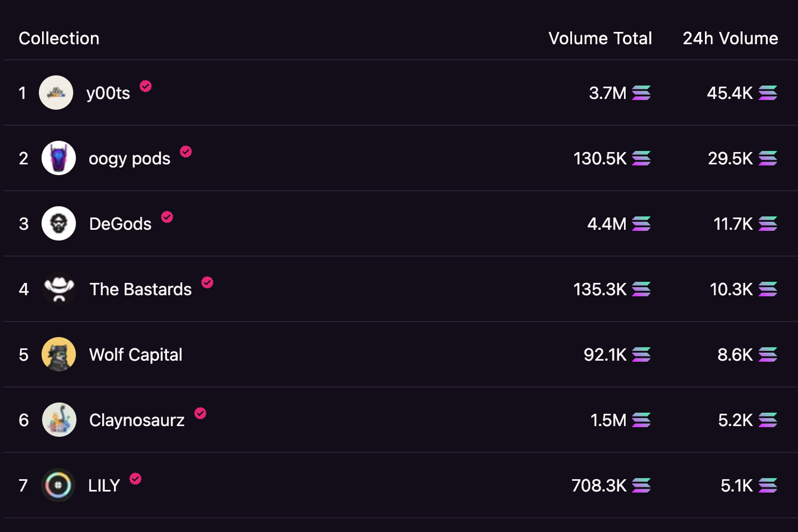Open the oogy pods collection link
Screen dimensions: 798x532
tap(129, 159)
